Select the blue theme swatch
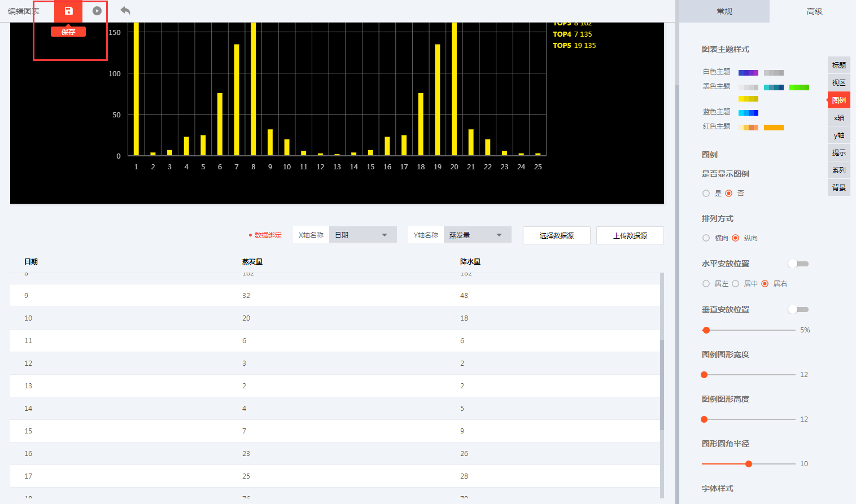 [748, 113]
